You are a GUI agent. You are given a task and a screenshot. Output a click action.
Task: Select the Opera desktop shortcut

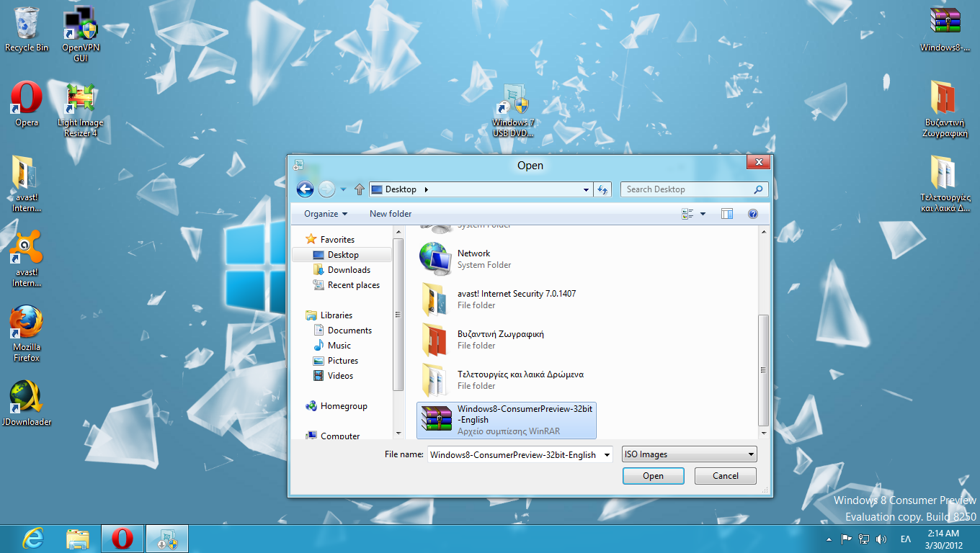[x=27, y=104]
